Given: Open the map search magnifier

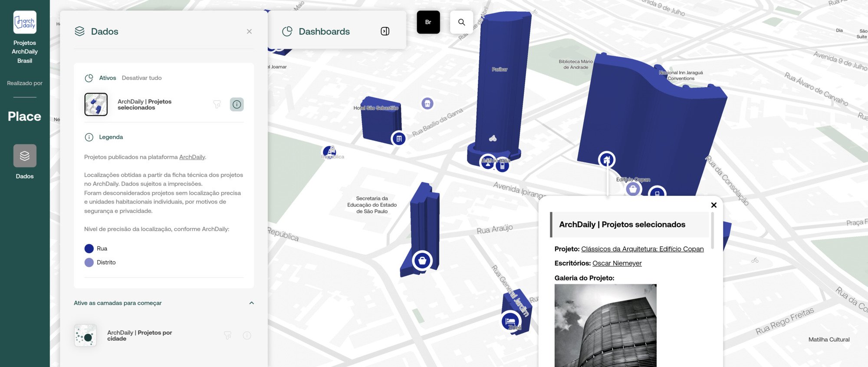Looking at the screenshot, I should point(461,22).
